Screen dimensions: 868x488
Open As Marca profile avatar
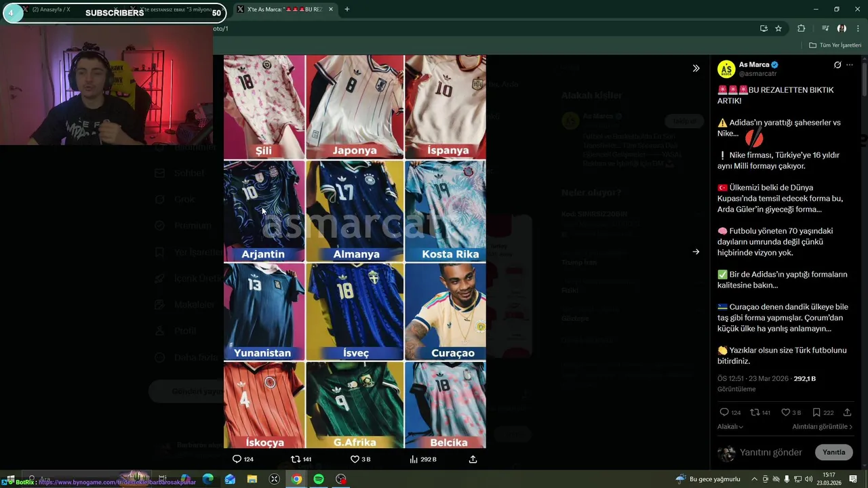[726, 69]
